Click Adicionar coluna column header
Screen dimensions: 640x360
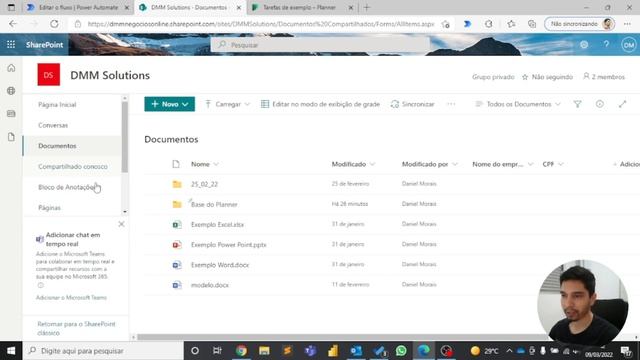[627, 164]
